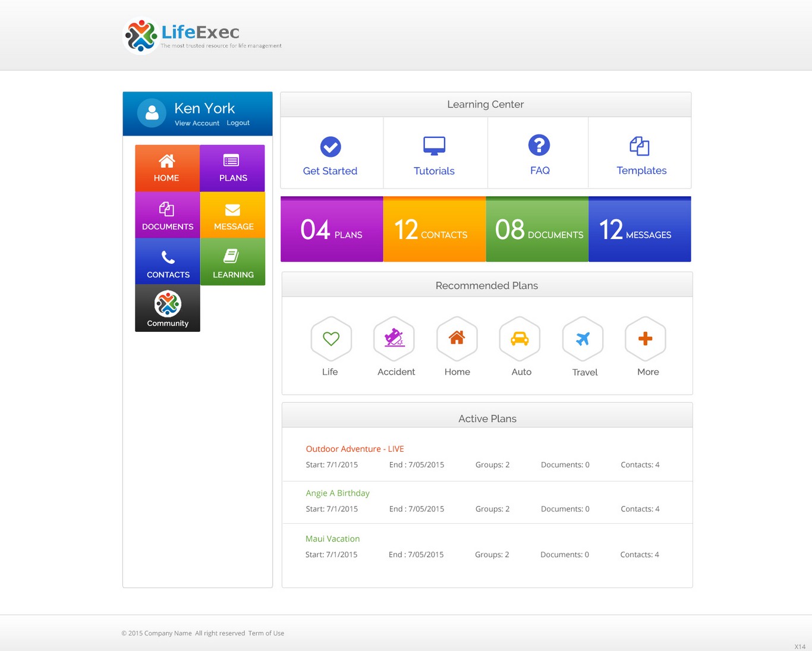
Task: Select the Learning book tile
Action: tap(232, 262)
